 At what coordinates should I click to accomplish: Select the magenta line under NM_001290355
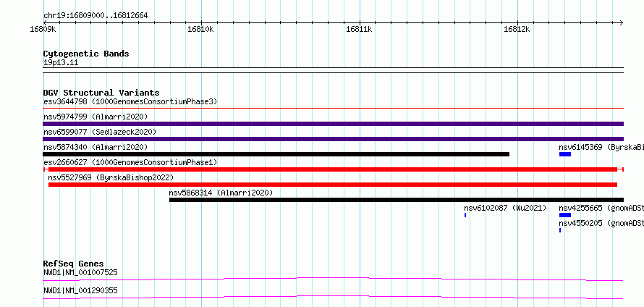tap(333, 297)
